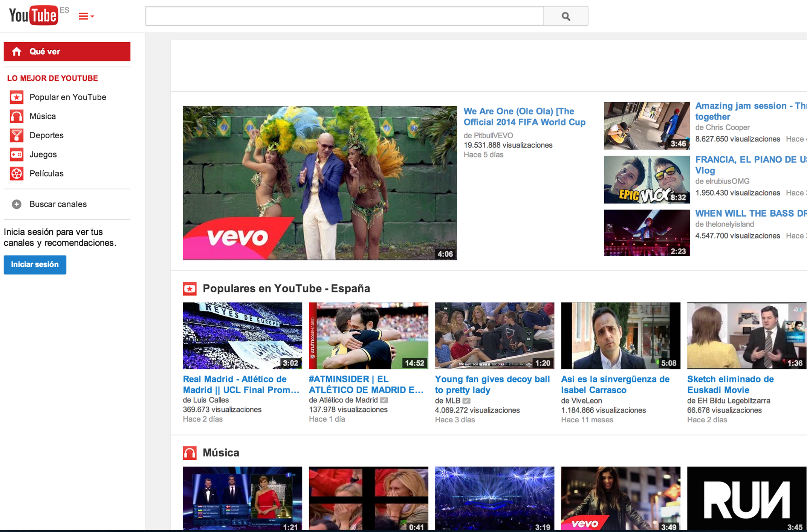Click the YouTube logo

(x=34, y=15)
